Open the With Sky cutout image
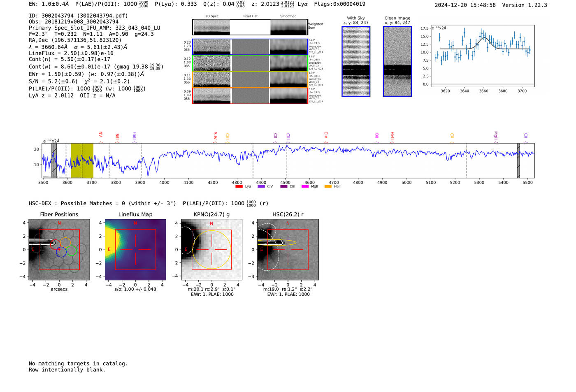576x392 pixels. 356,61
